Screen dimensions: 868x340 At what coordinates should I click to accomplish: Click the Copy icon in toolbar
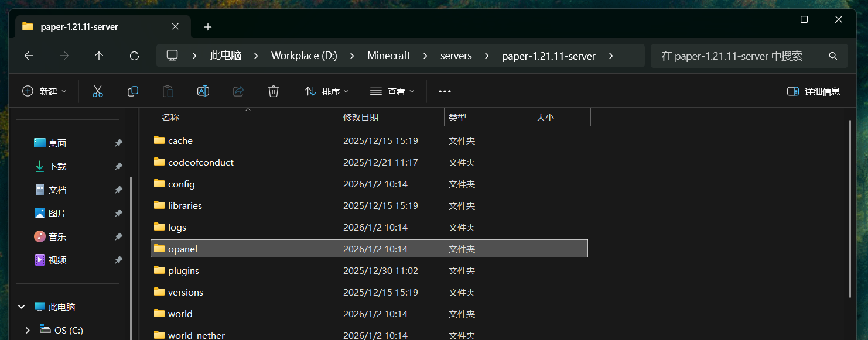133,91
